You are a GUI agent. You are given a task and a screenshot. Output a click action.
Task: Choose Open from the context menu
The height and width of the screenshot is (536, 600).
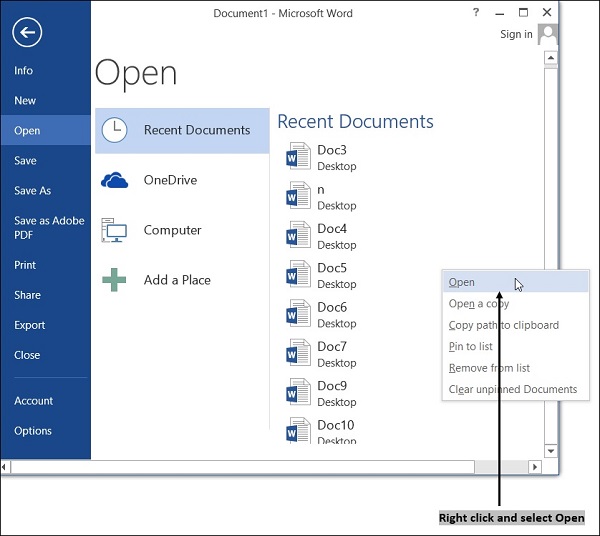(462, 282)
